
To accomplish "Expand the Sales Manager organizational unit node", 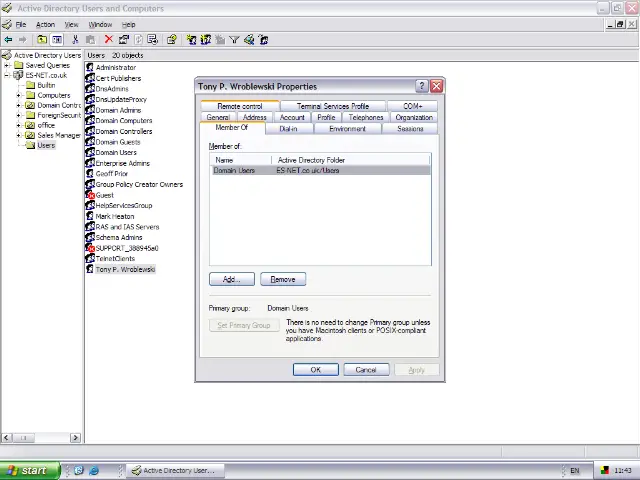I will (18, 135).
